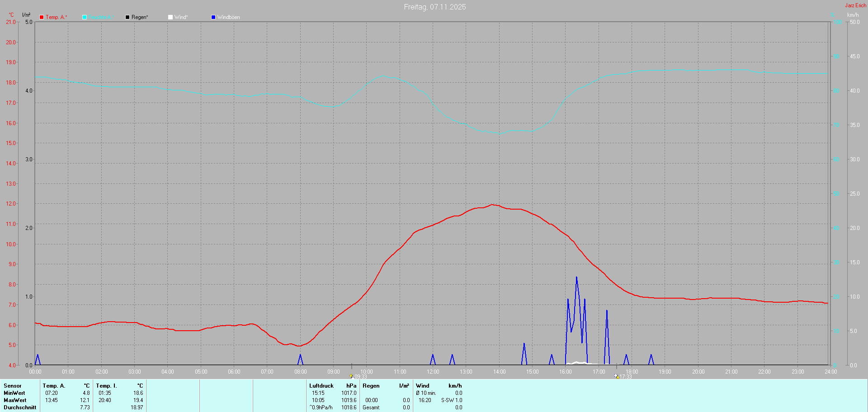Click the 12:00 time axis label
Viewport: 868px width, 412px height.
tap(433, 372)
